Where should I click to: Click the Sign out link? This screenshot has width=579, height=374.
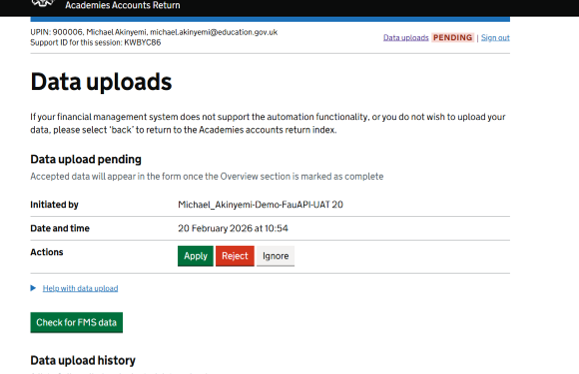point(495,38)
